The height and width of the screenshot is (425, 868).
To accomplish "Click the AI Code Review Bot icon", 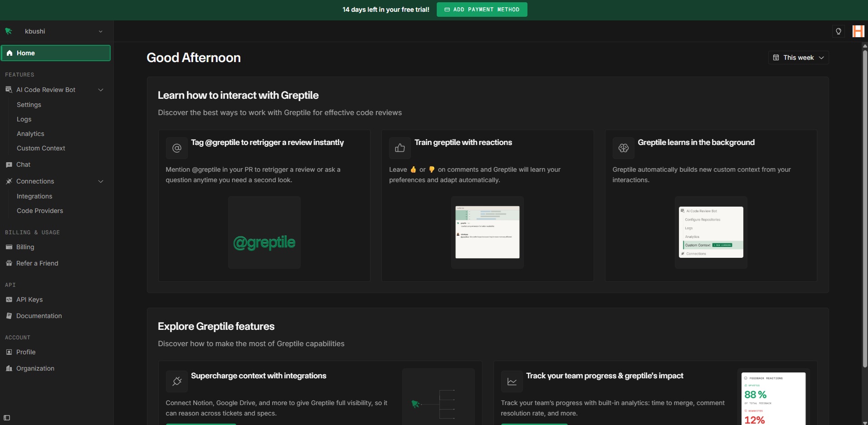I will pos(9,90).
